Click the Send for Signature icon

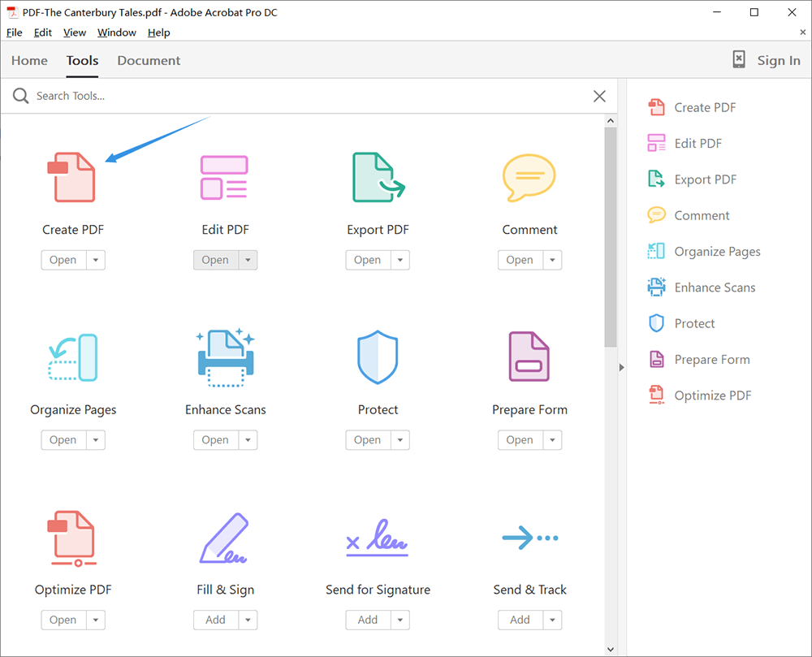pyautogui.click(x=378, y=538)
